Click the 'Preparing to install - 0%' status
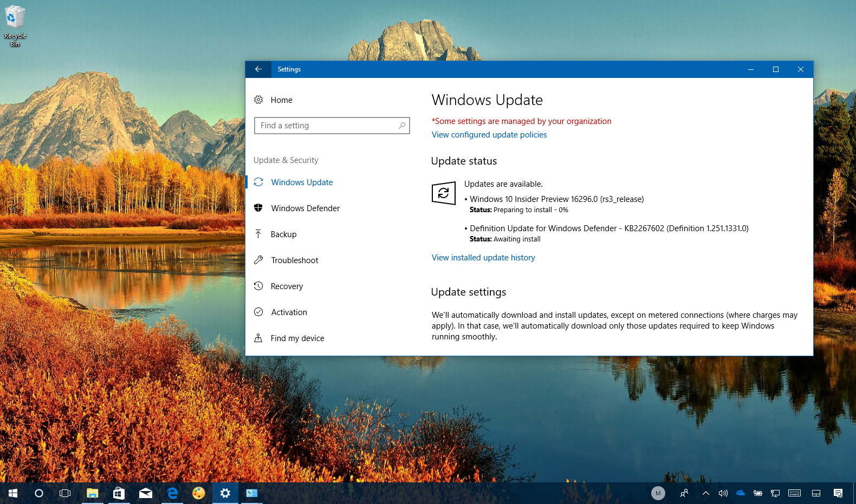856x504 pixels. 531,210
